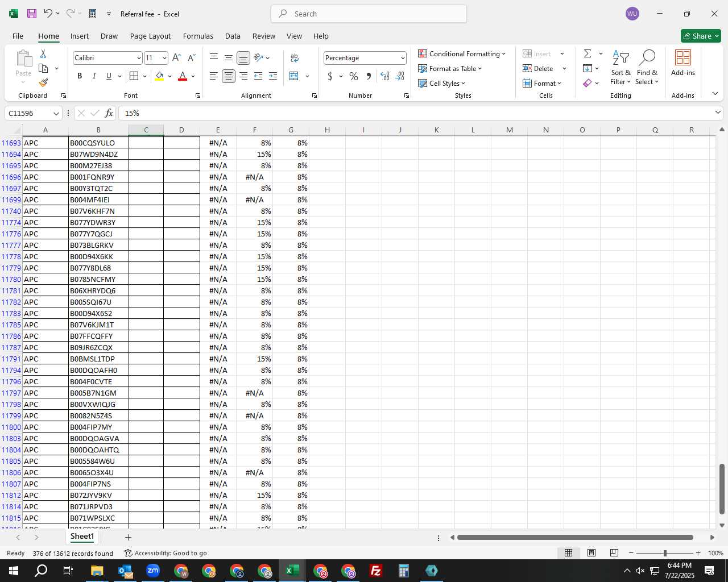Align text to the left
Viewport: 728px width, 582px height.
pos(213,76)
